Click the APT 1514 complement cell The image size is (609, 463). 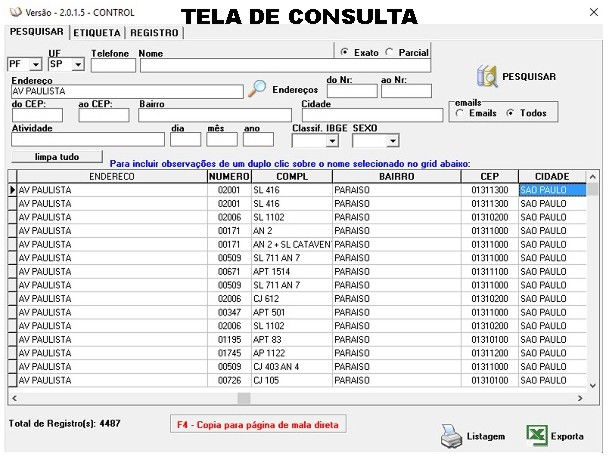point(292,272)
